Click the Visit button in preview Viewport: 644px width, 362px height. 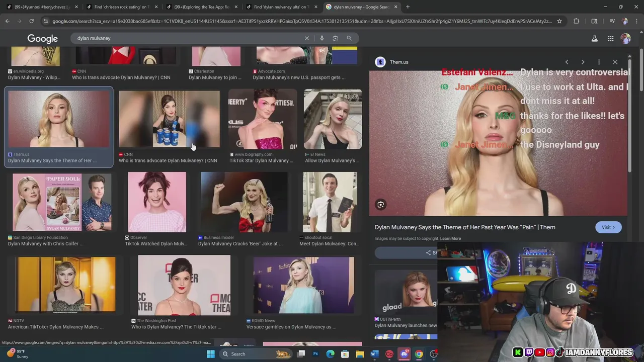[x=608, y=227]
